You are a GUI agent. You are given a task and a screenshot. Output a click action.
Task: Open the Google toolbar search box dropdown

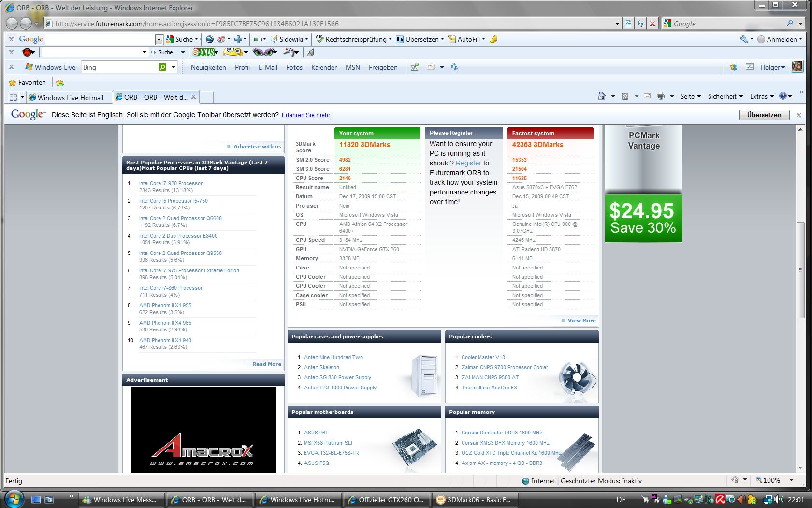click(159, 39)
